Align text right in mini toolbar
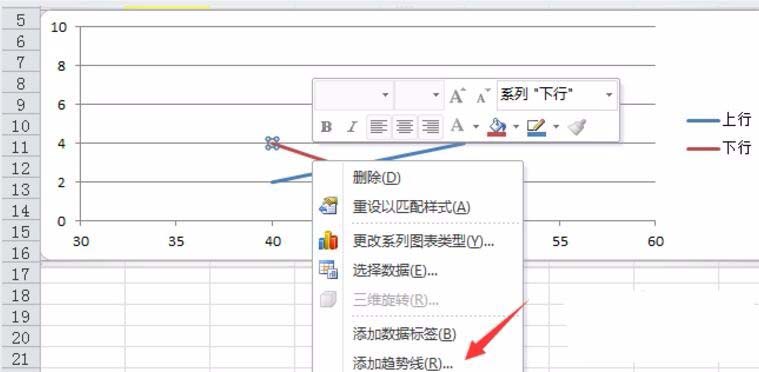 (x=430, y=127)
